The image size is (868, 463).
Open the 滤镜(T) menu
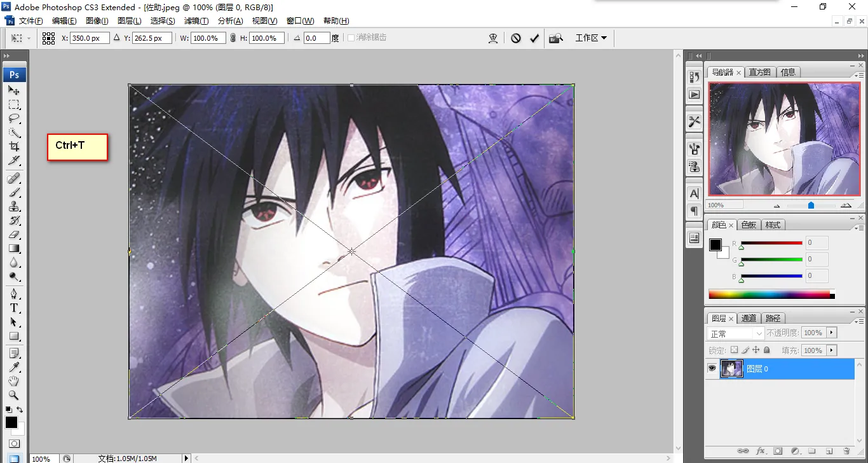pyautogui.click(x=196, y=21)
